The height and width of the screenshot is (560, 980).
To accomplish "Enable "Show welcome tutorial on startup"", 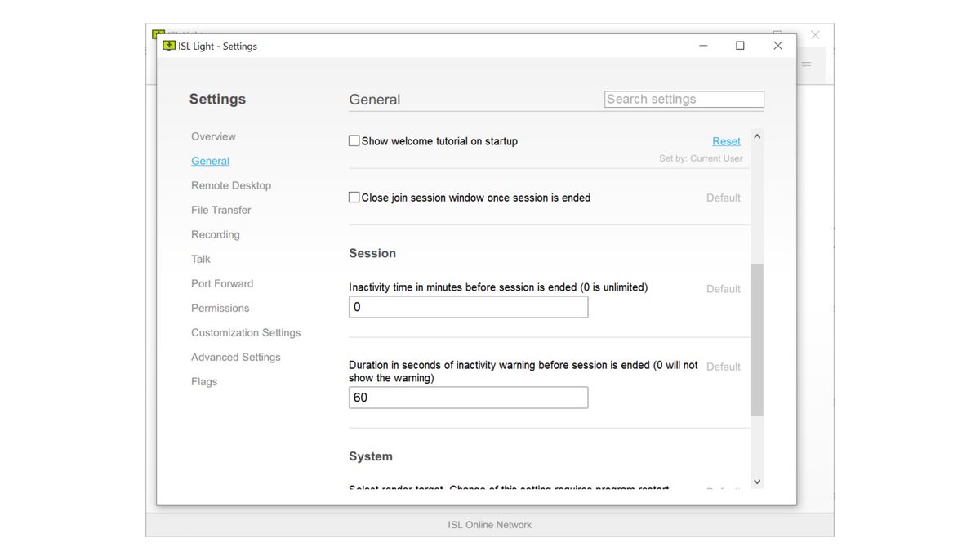I will 354,140.
